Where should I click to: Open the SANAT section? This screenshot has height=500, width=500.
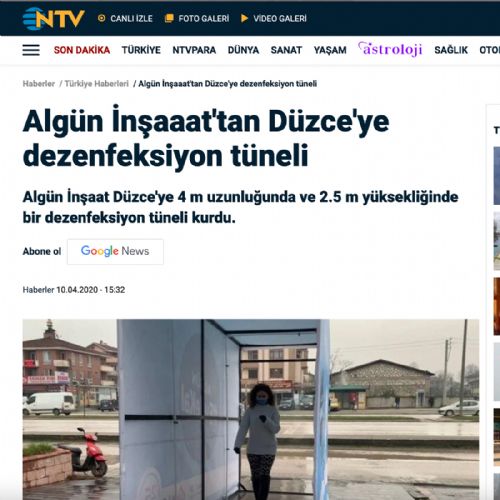point(286,50)
